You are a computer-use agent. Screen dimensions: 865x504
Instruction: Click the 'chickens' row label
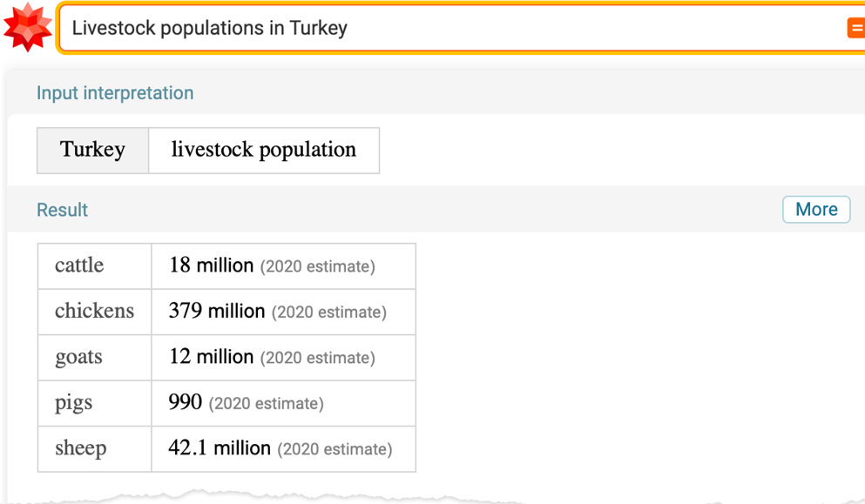(94, 311)
